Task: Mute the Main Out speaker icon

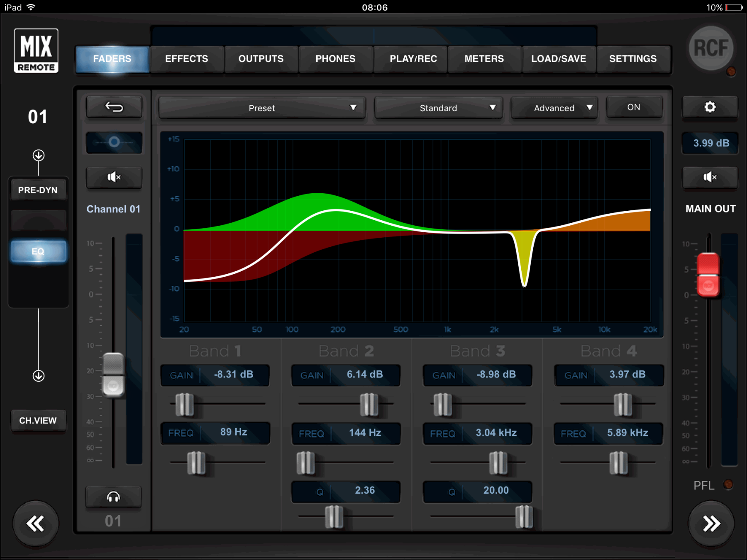Action: [x=710, y=178]
